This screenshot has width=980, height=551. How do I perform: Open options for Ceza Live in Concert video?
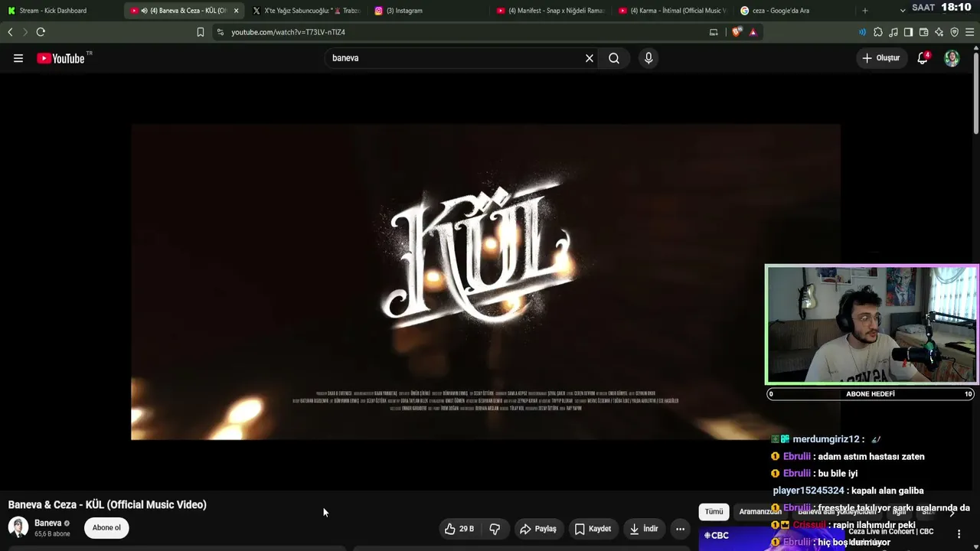959,533
